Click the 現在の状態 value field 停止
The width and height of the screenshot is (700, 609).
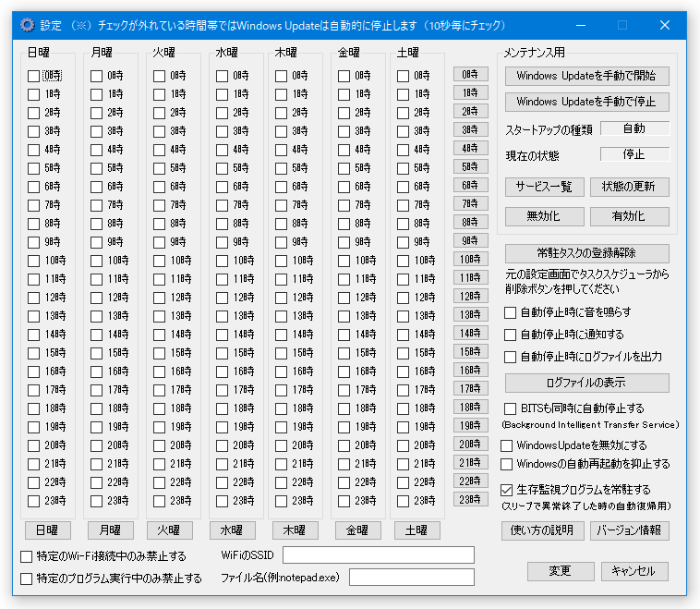(x=634, y=154)
